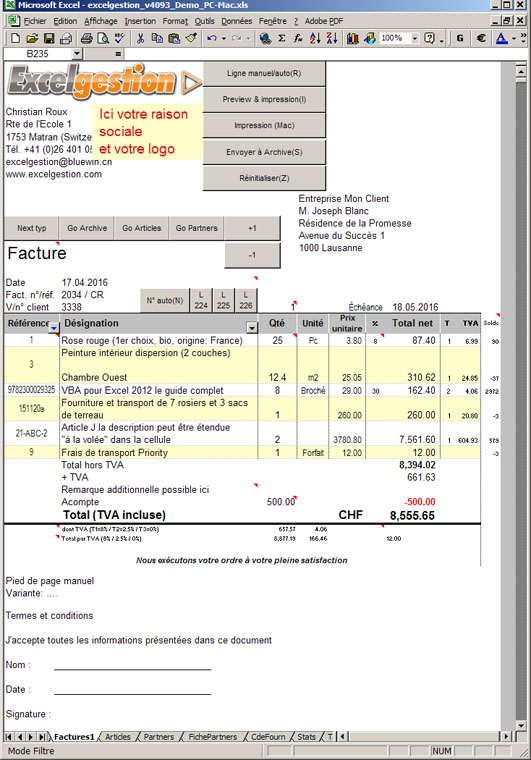Click the Go Partners button

coord(196,228)
